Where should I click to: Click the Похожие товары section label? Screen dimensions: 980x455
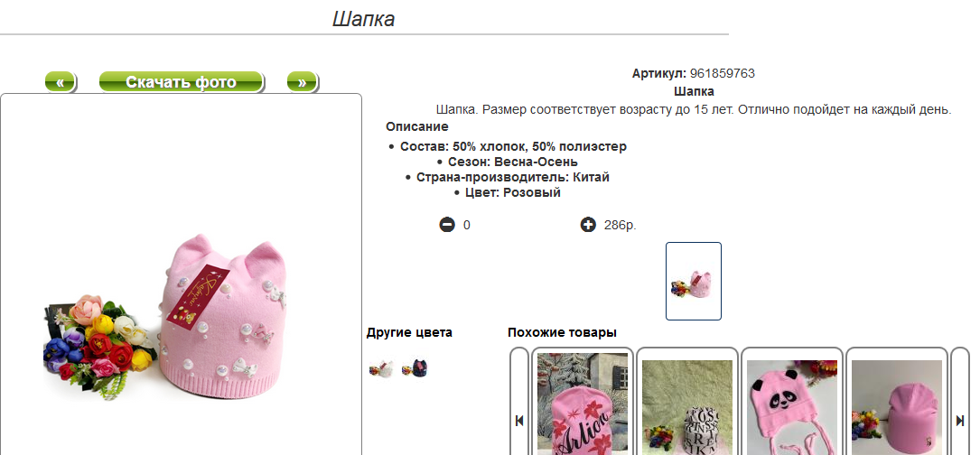click(562, 332)
